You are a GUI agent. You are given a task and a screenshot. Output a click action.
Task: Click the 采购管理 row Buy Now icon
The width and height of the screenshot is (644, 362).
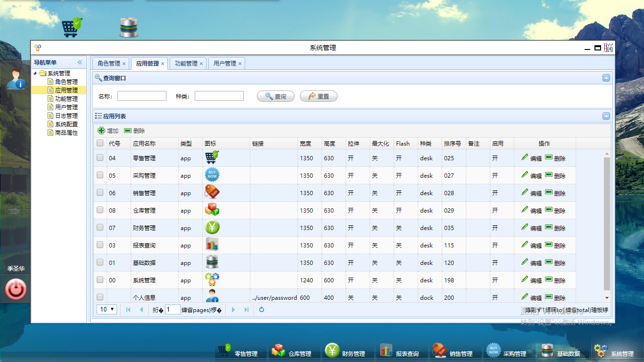pyautogui.click(x=212, y=175)
